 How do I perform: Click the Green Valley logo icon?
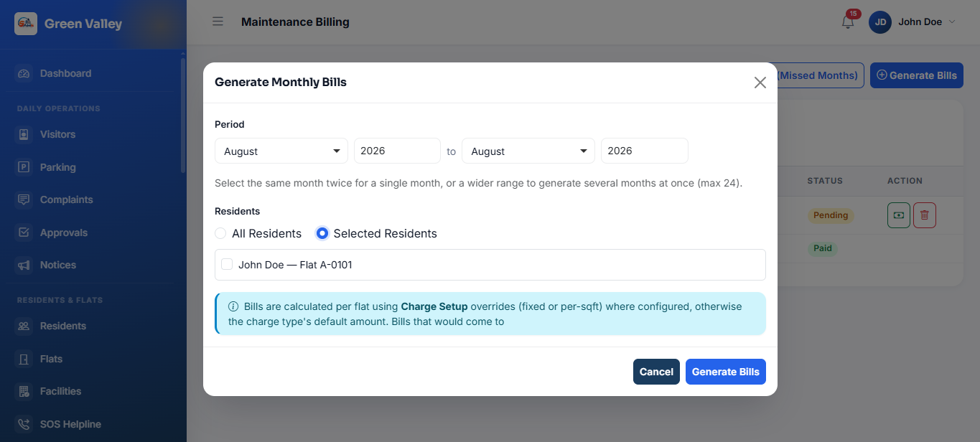tap(26, 24)
